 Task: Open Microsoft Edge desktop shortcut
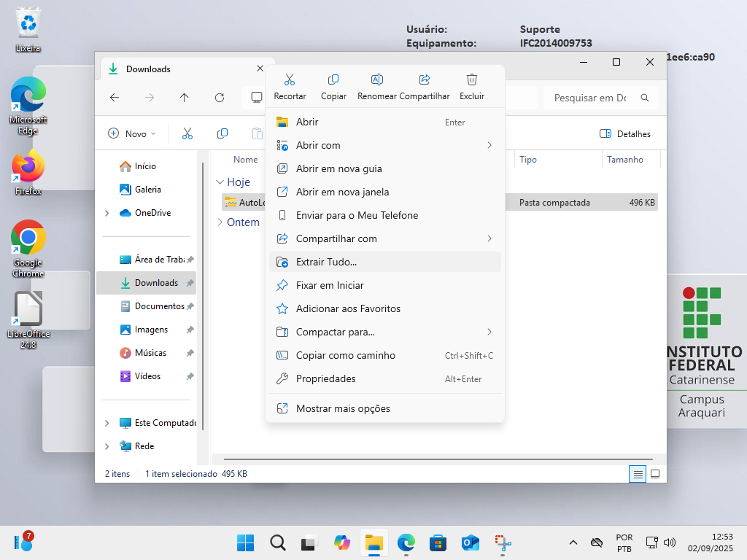pyautogui.click(x=28, y=106)
